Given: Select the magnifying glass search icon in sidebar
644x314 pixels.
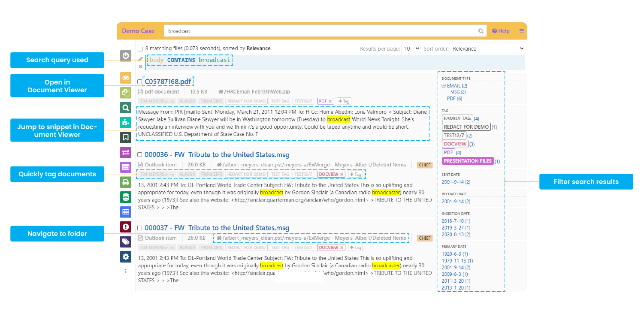Looking at the screenshot, I should pyautogui.click(x=126, y=108).
